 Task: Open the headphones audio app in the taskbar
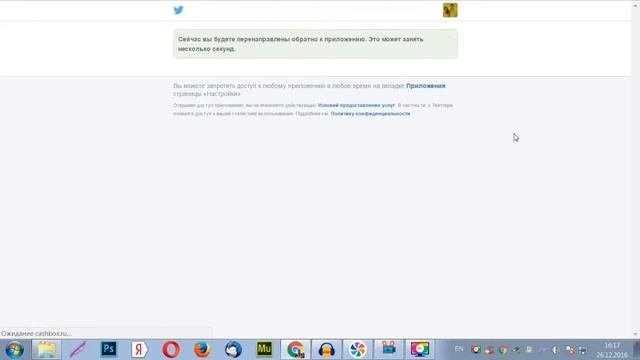[327, 350]
